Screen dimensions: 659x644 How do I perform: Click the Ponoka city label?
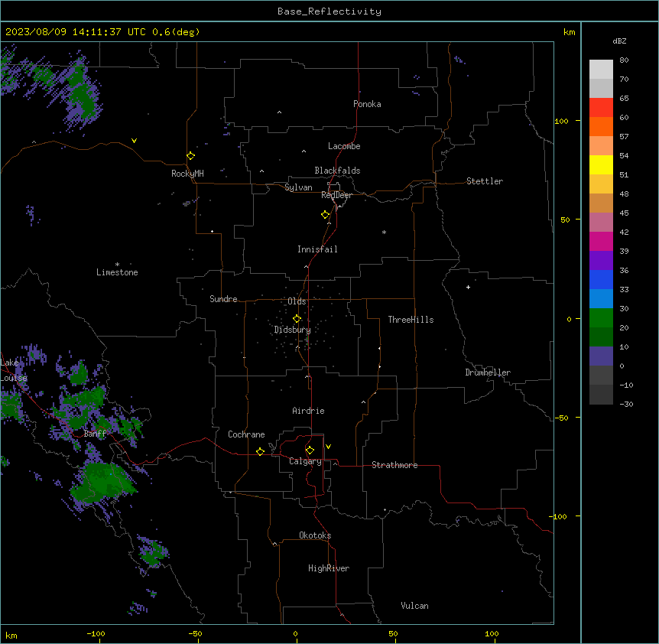(x=367, y=104)
